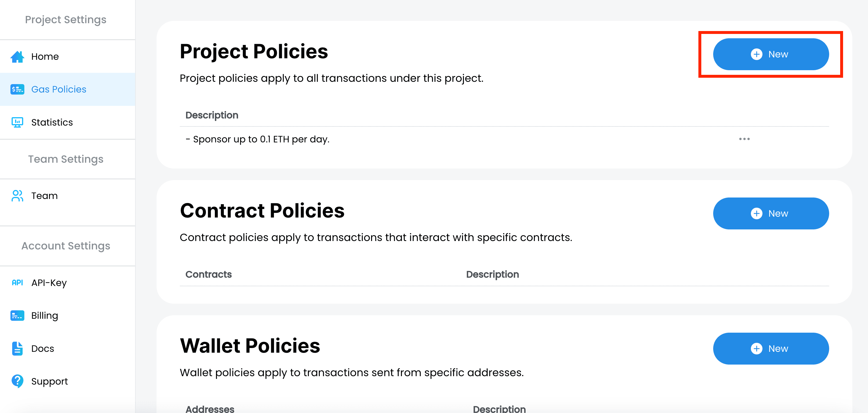Open three-dot menu for 0.1 ETH policy
Image resolution: width=868 pixels, height=413 pixels.
(x=744, y=139)
